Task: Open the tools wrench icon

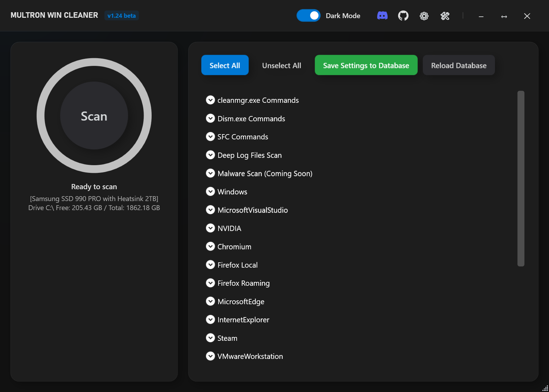Action: pyautogui.click(x=445, y=16)
